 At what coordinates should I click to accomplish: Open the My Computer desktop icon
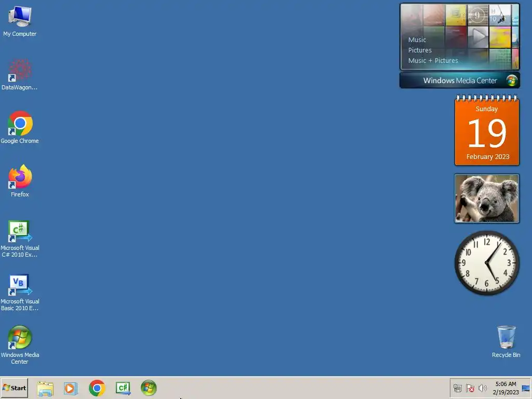[x=20, y=21]
